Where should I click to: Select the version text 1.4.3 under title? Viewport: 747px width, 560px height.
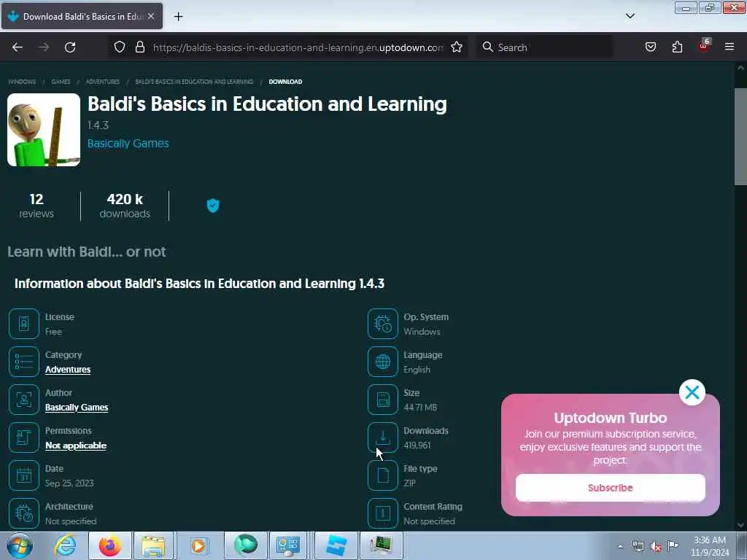(x=98, y=125)
